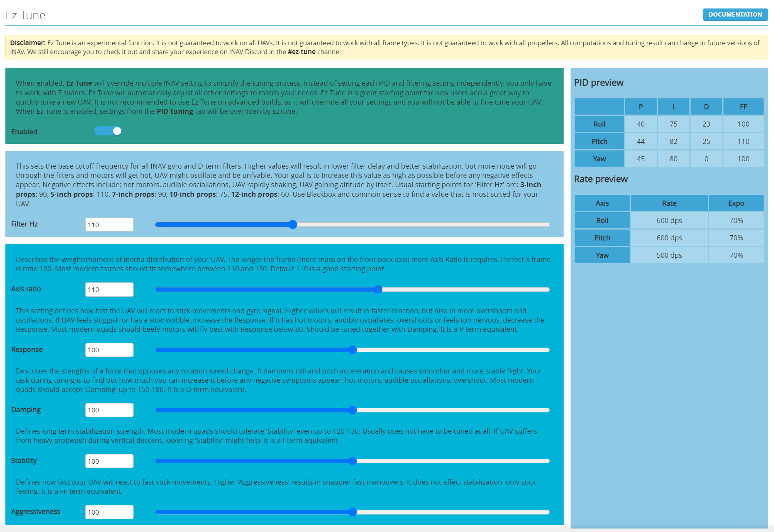Click the Response value input
The height and width of the screenshot is (532, 774).
point(109,350)
